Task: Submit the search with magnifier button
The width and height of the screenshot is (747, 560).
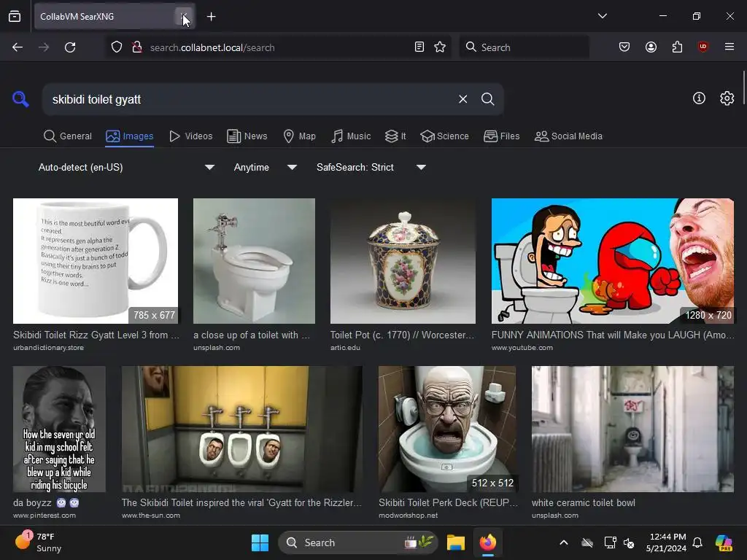Action: click(488, 99)
